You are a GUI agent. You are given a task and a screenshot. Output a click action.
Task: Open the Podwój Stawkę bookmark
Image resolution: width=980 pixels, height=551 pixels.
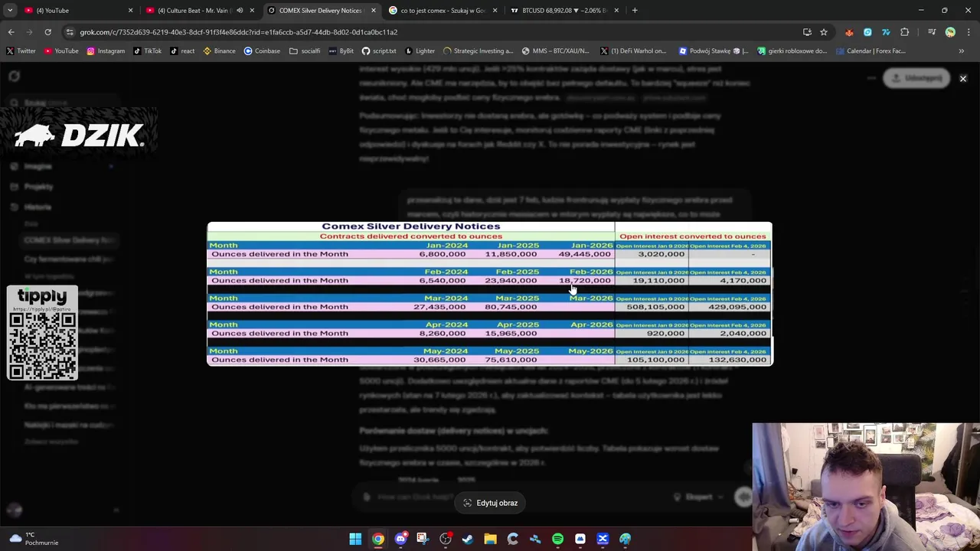point(714,51)
